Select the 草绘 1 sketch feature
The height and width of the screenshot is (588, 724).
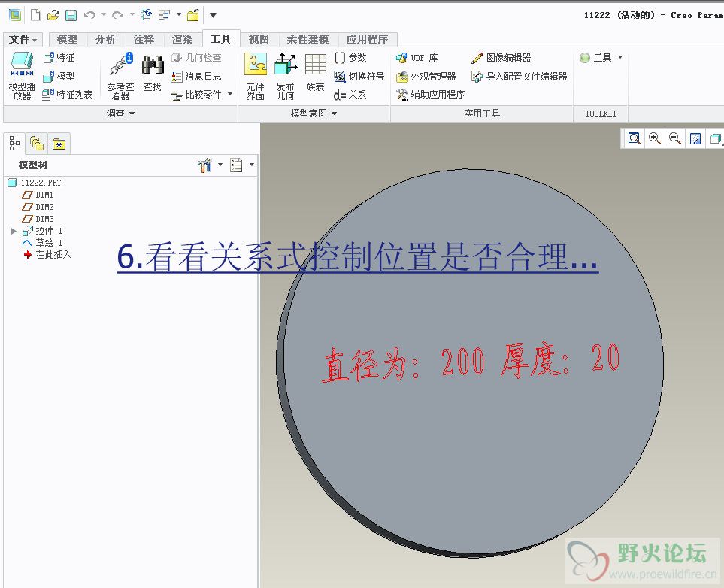pos(42,243)
